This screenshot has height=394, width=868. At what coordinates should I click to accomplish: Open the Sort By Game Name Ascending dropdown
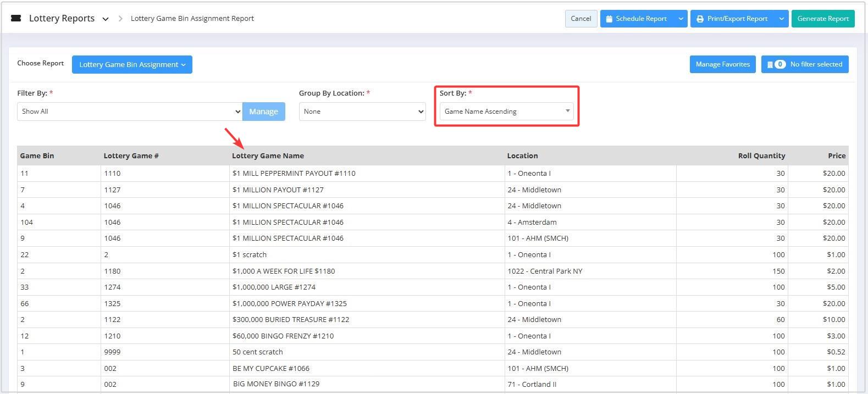tap(506, 112)
